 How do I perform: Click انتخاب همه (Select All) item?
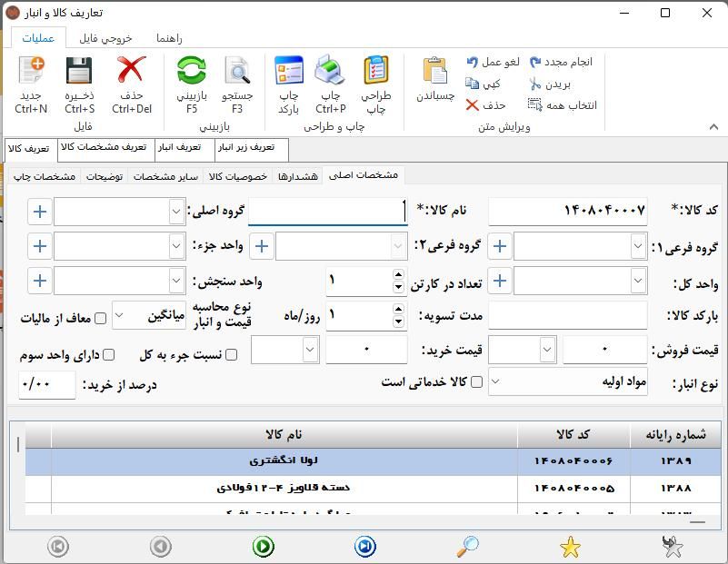(562, 105)
